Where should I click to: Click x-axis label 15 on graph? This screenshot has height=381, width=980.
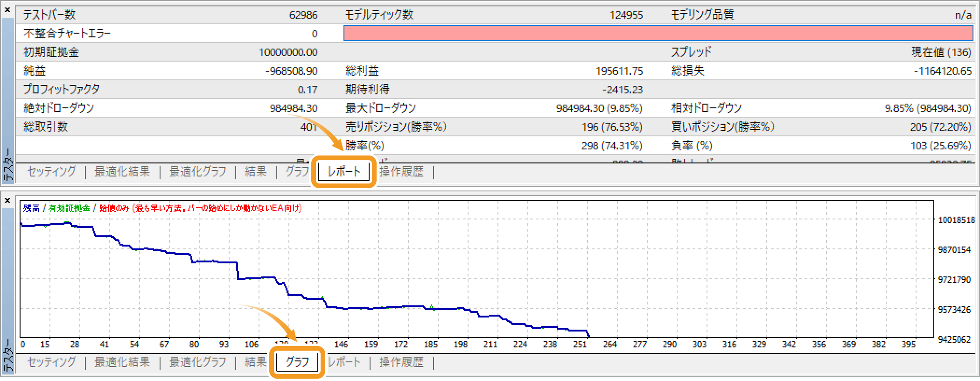click(x=45, y=344)
